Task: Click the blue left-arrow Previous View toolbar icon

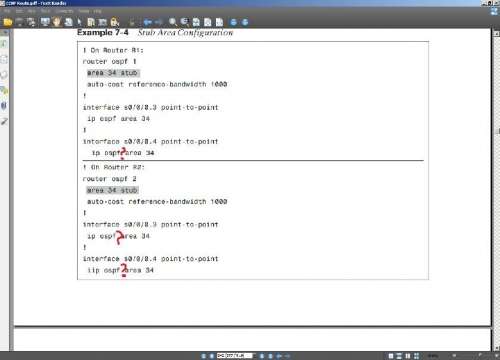Action: pyautogui.click(x=148, y=22)
